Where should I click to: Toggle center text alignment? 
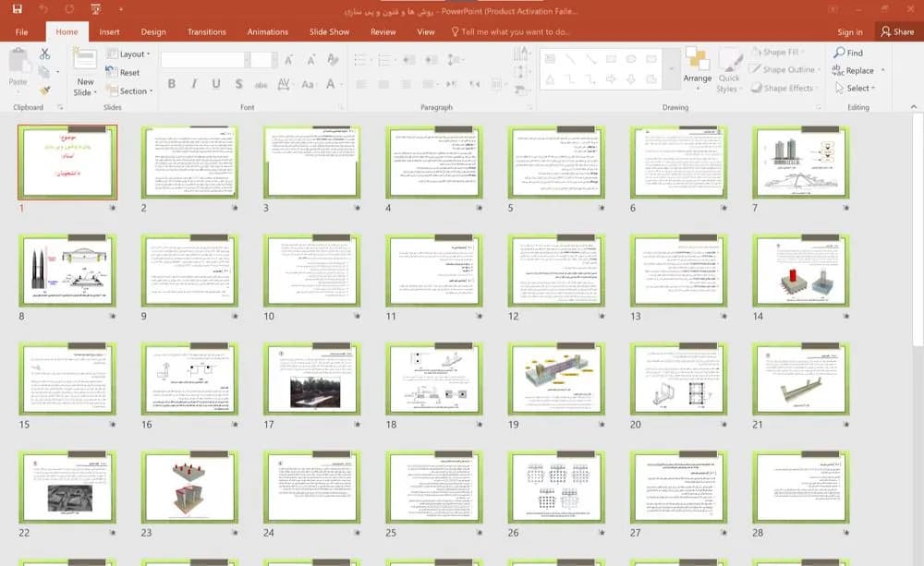(383, 85)
